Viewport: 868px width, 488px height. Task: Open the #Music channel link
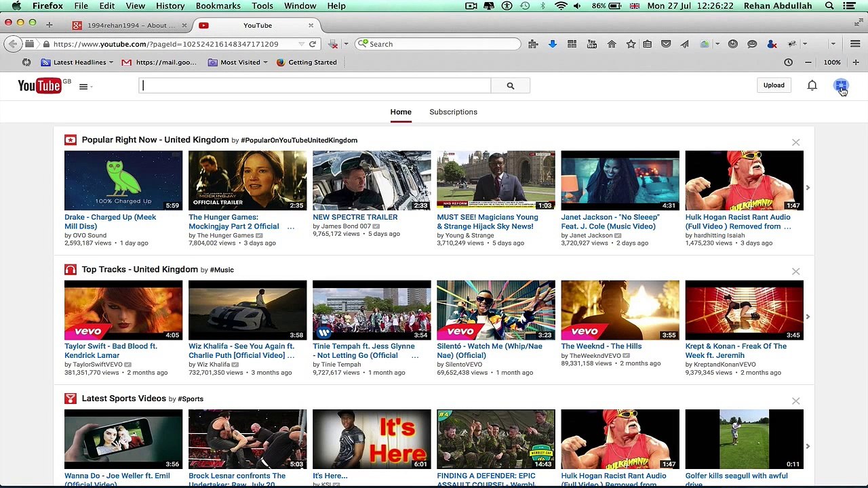222,270
